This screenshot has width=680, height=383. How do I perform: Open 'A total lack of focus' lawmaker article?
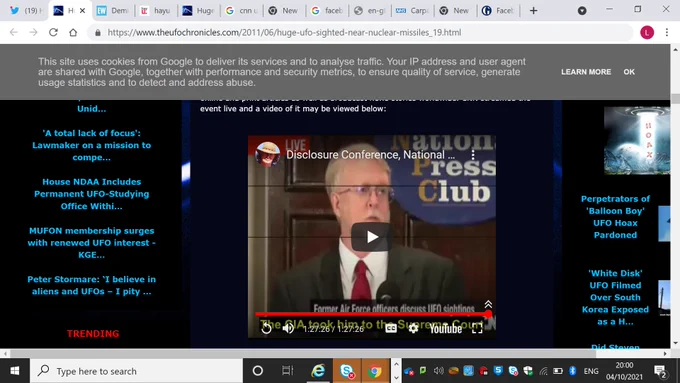[x=92, y=145]
